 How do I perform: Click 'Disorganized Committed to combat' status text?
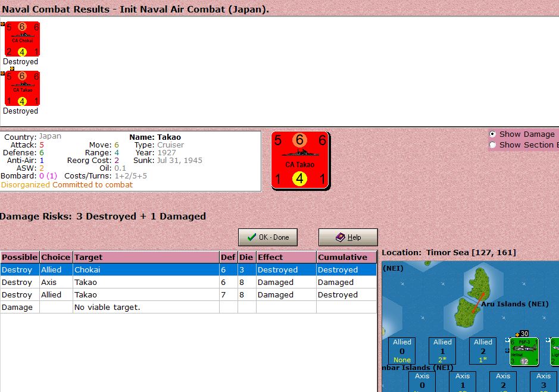(x=67, y=184)
